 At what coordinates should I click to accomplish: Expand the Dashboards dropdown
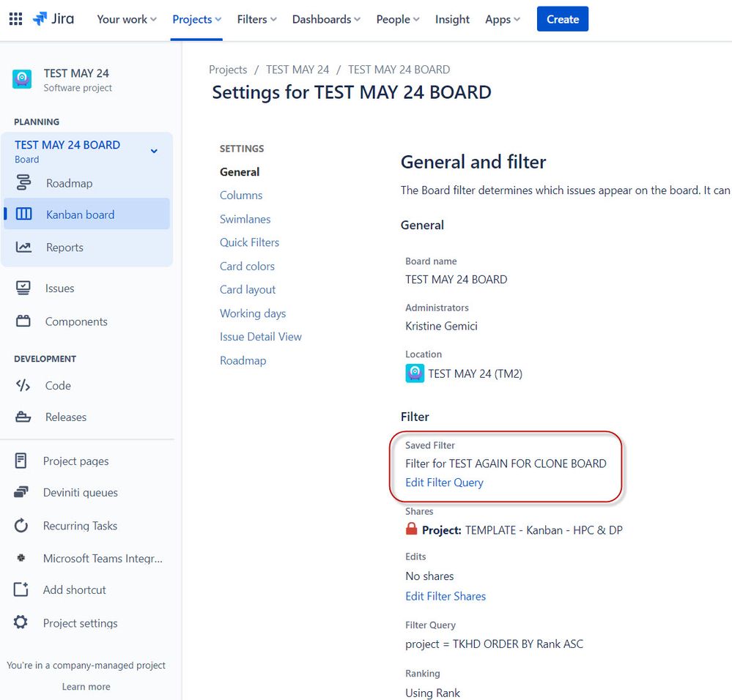pyautogui.click(x=326, y=19)
